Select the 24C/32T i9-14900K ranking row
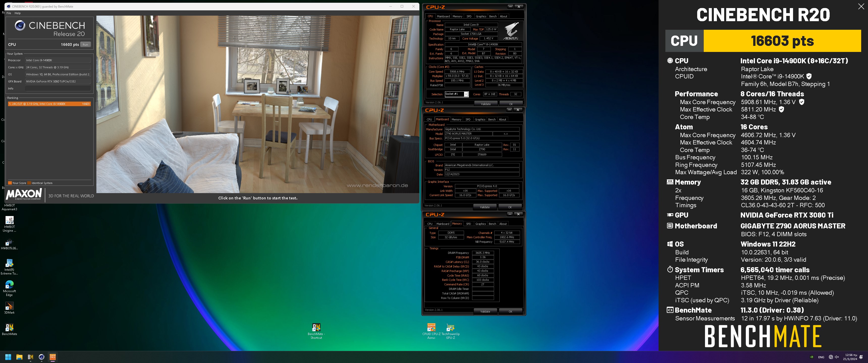 click(49, 104)
